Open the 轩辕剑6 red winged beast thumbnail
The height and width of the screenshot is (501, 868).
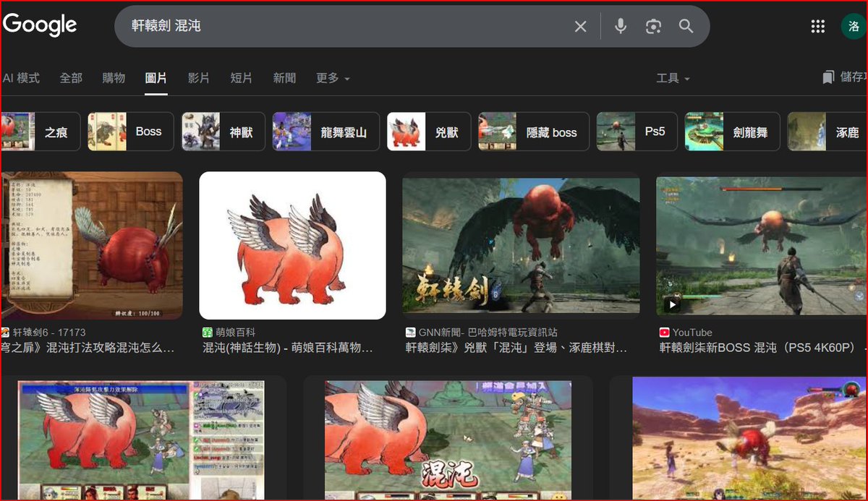point(92,246)
